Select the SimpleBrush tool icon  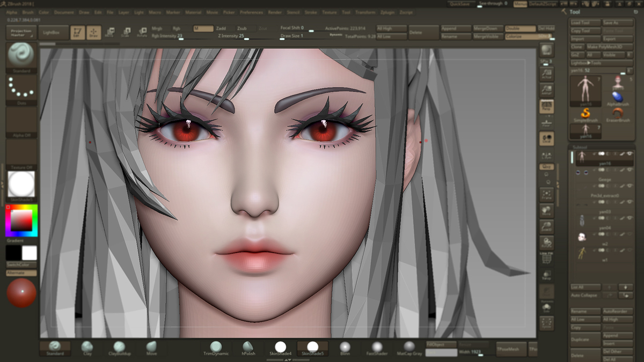tap(586, 114)
